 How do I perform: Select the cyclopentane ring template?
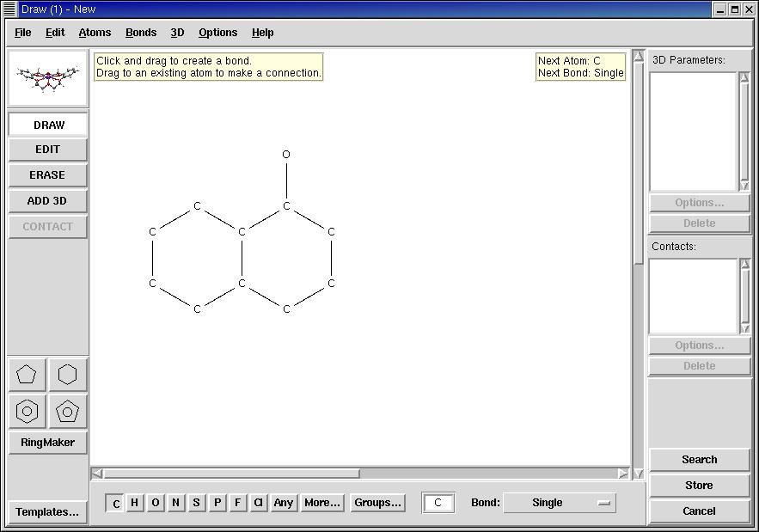(x=27, y=375)
